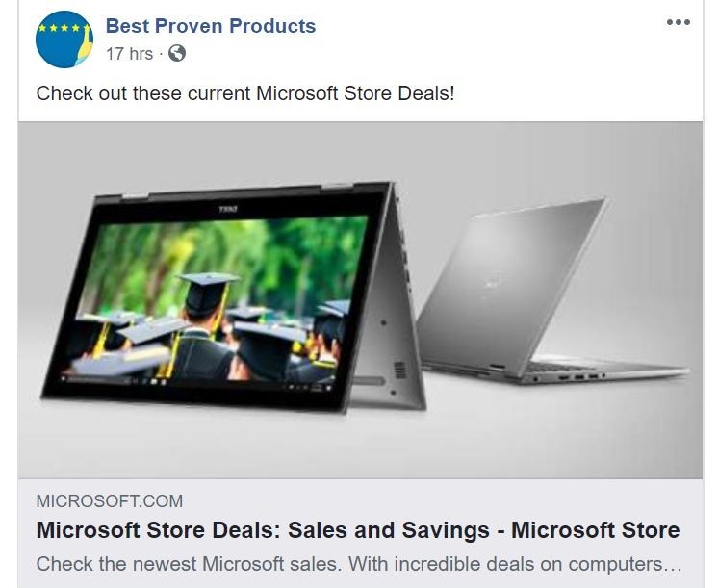The height and width of the screenshot is (588, 718).
Task: Open the three-dots post options menu
Action: pos(678,22)
